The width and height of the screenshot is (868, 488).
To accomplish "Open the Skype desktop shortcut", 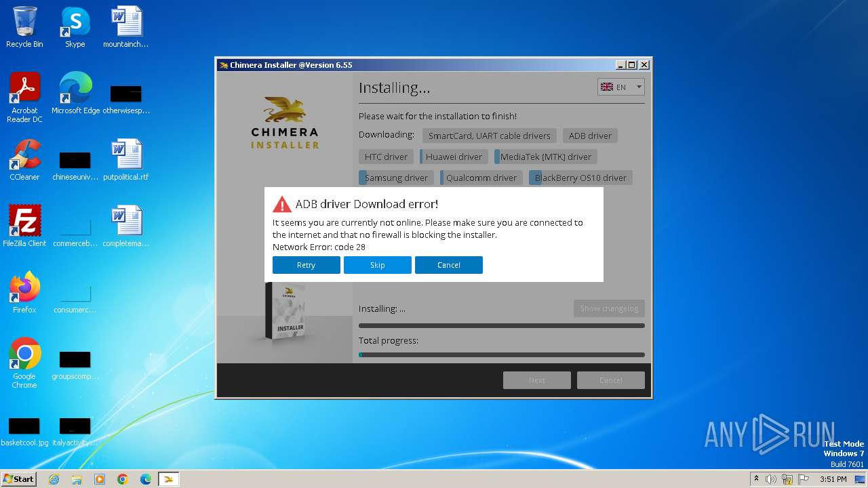I will coord(75,28).
